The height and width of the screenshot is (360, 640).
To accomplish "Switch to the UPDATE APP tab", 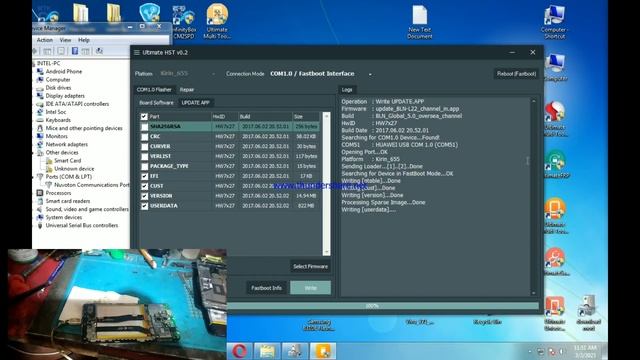I will 196,103.
